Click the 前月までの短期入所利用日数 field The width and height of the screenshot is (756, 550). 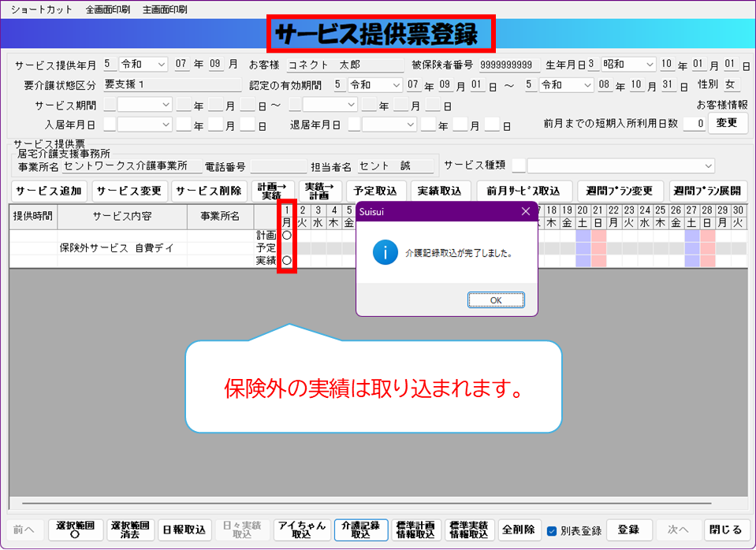point(694,124)
